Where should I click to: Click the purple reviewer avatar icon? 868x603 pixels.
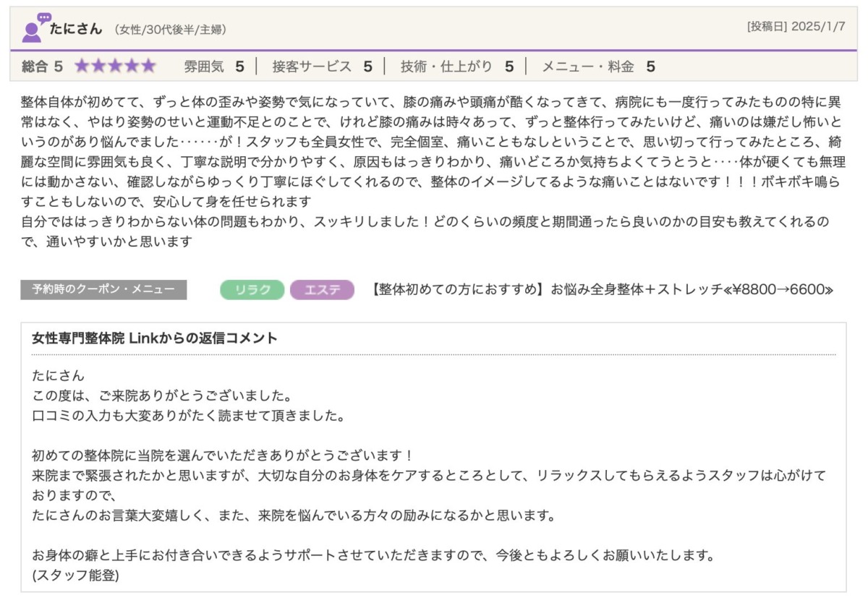pos(33,28)
